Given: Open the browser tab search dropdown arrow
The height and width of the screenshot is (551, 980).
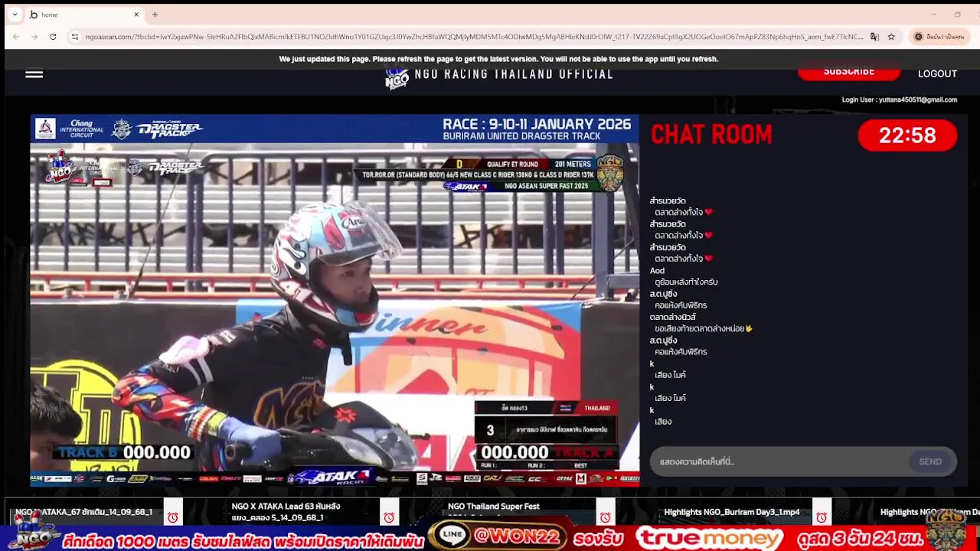Looking at the screenshot, I should [x=15, y=15].
